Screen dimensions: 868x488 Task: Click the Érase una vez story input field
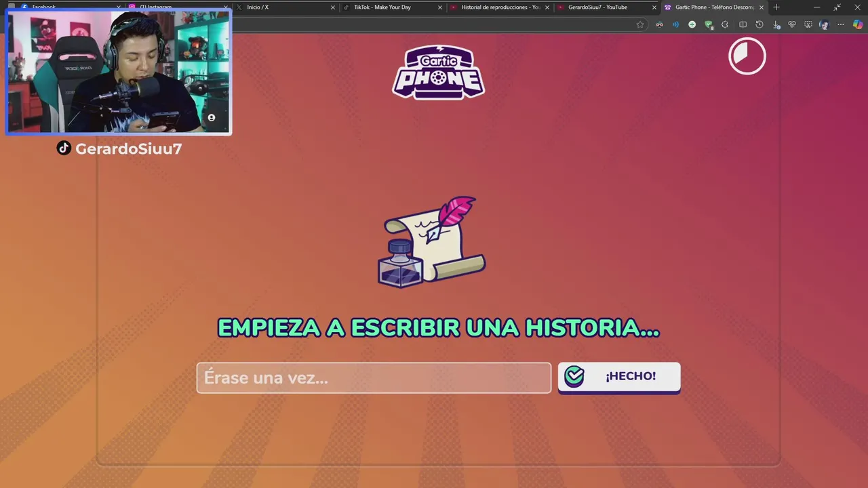374,378
